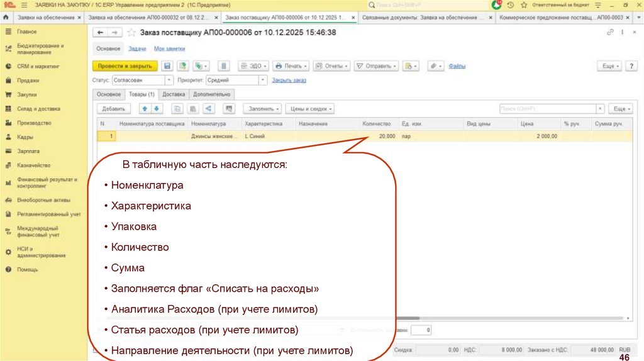
Task: Click the Save document diskette icon
Action: tap(167, 65)
